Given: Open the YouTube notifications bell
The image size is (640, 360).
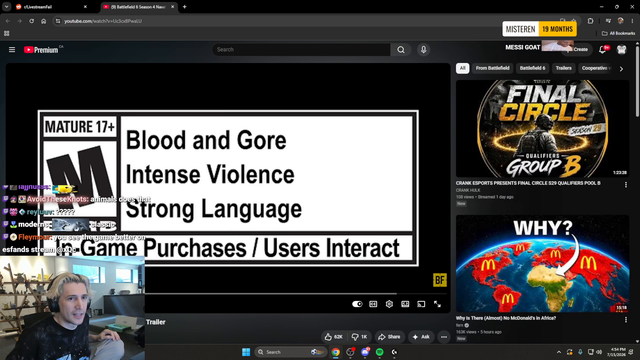Looking at the screenshot, I should point(602,50).
